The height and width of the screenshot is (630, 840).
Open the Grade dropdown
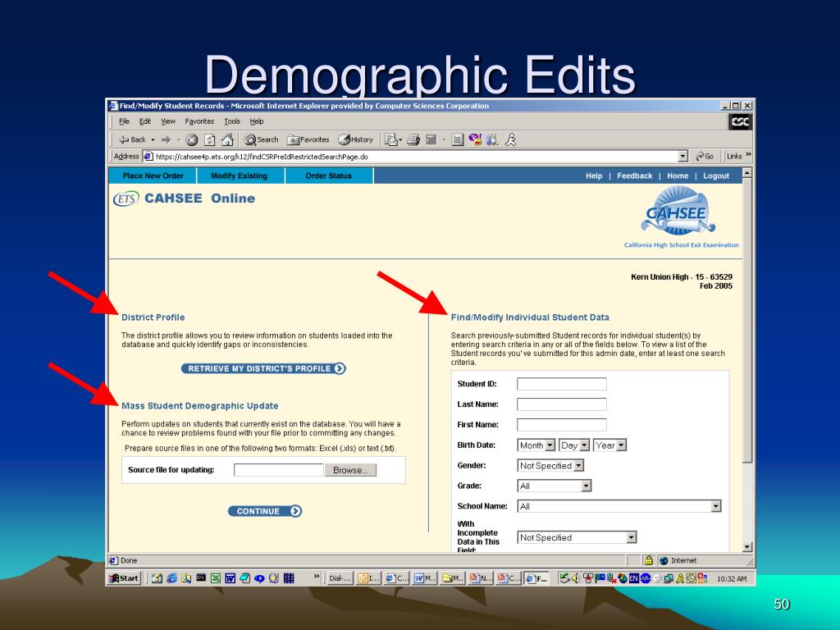[x=555, y=486]
